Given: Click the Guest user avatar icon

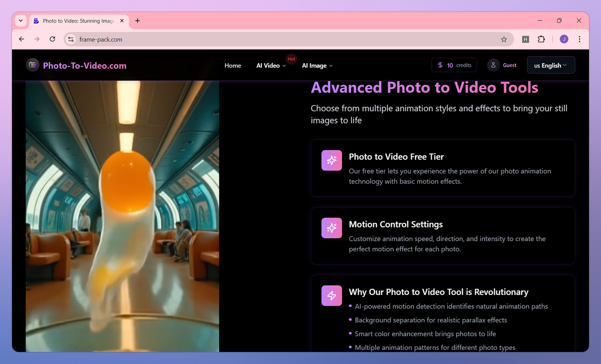Looking at the screenshot, I should point(493,65).
